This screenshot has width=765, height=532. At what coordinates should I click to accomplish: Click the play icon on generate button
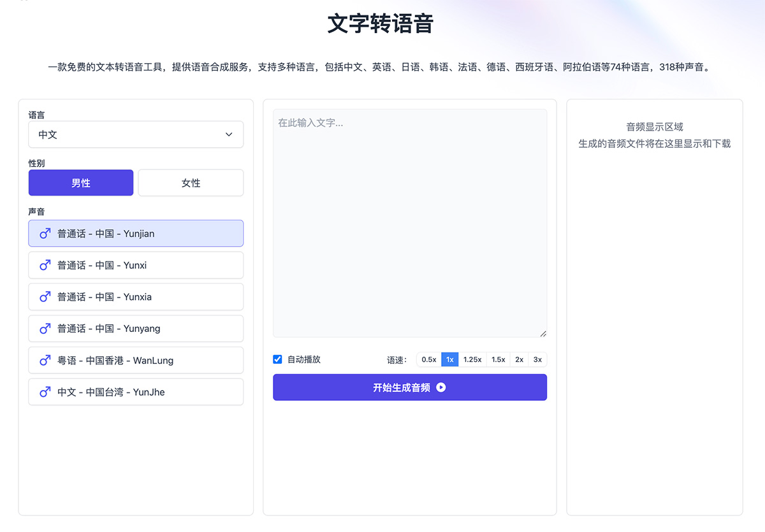click(441, 387)
